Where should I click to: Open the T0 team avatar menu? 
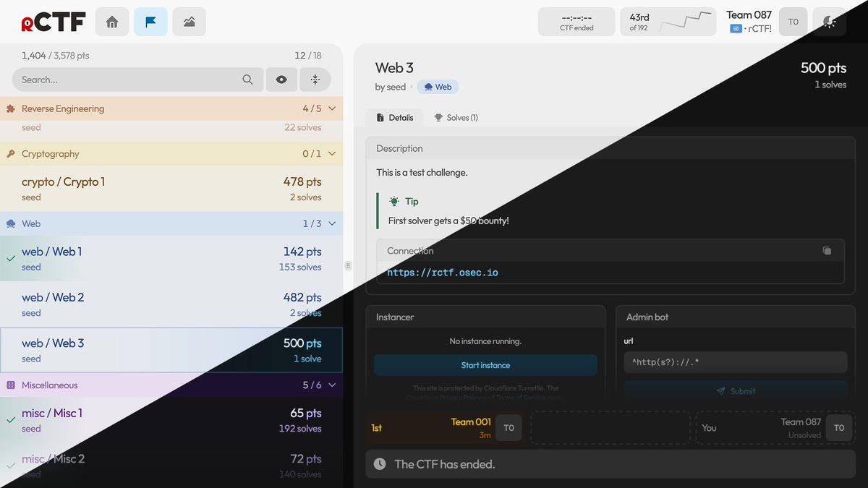(x=793, y=22)
